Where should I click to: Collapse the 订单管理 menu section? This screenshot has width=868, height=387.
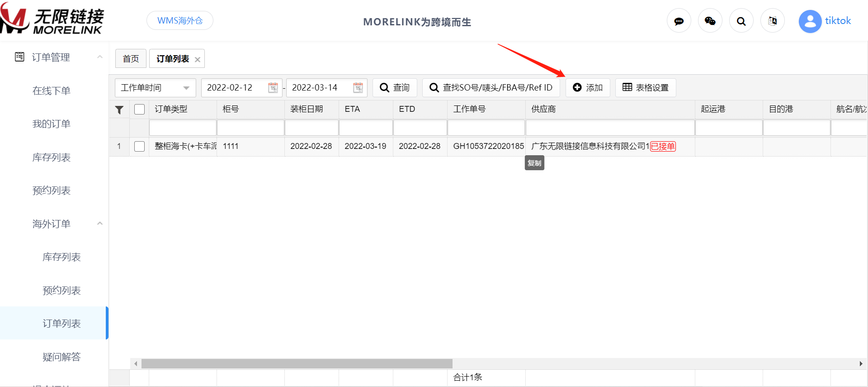point(100,57)
